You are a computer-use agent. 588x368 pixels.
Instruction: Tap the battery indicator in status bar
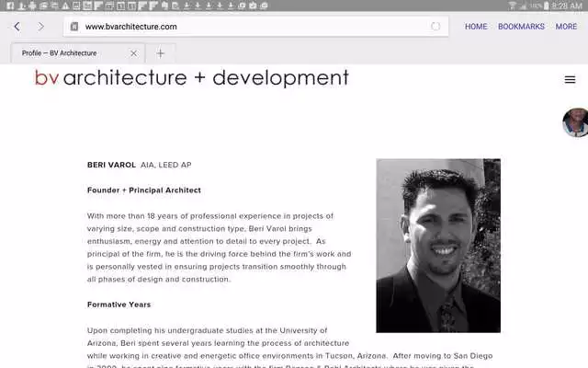pyautogui.click(x=548, y=6)
